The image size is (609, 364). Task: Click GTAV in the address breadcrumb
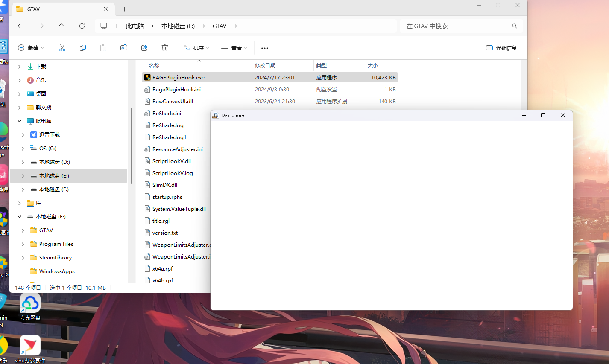click(x=220, y=26)
